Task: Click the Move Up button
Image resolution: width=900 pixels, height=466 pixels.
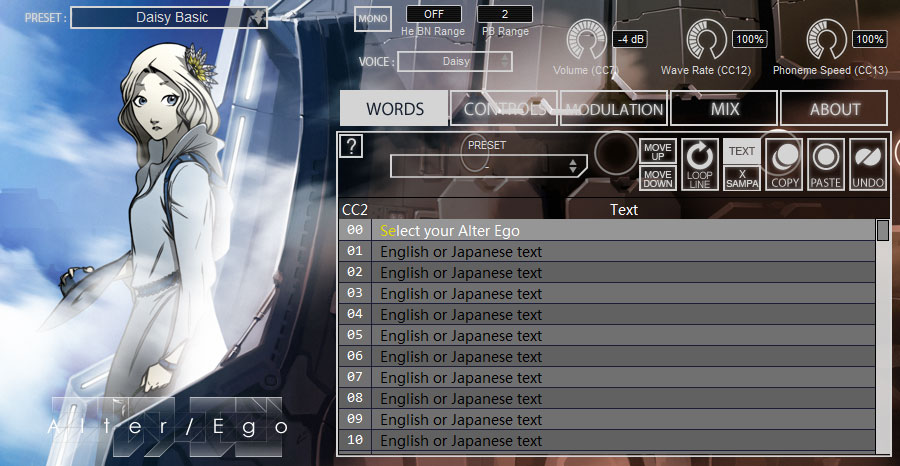Action: (658, 152)
